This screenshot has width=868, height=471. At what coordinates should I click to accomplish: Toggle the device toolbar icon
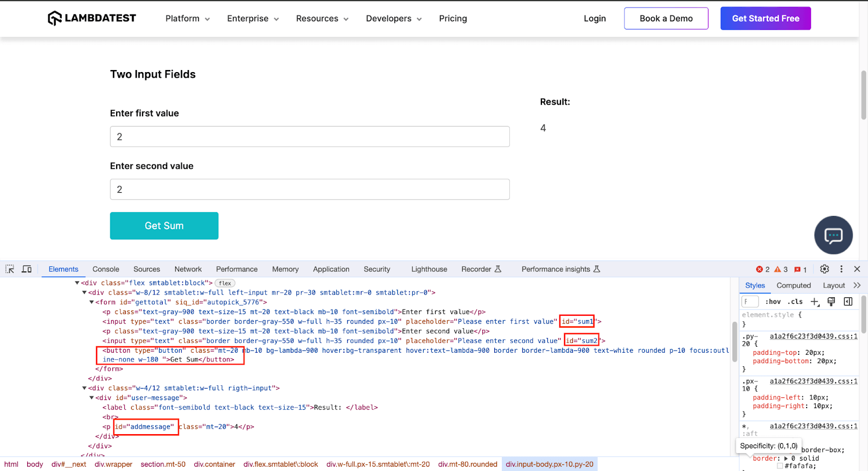tap(27, 269)
